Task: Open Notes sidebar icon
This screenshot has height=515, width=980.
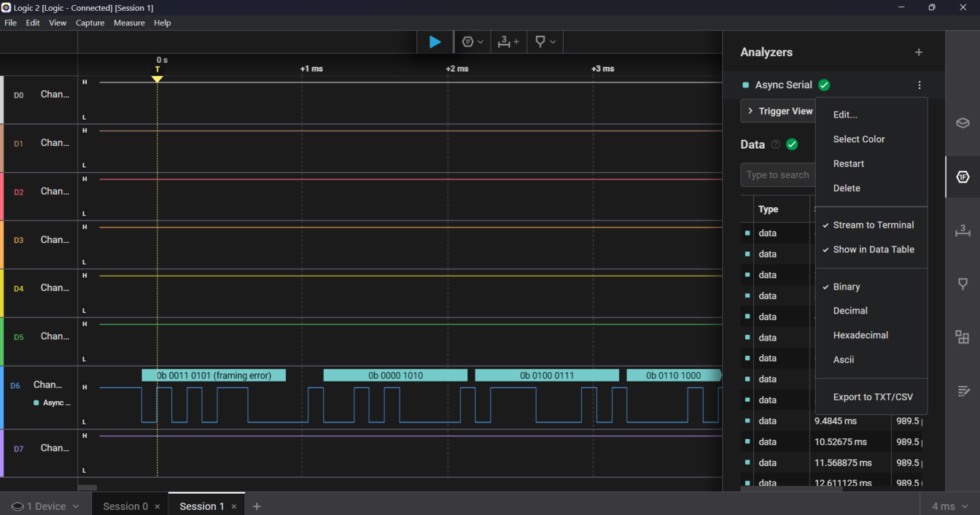Action: point(962,391)
